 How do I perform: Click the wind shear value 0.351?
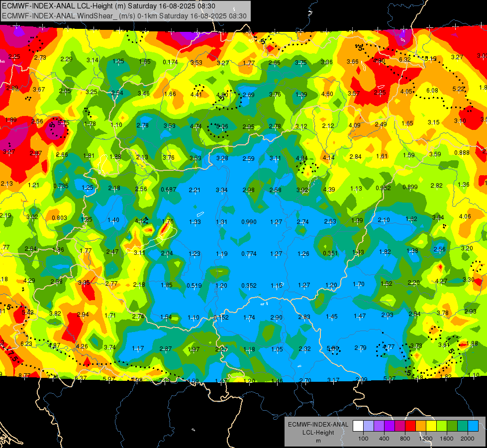330,253
